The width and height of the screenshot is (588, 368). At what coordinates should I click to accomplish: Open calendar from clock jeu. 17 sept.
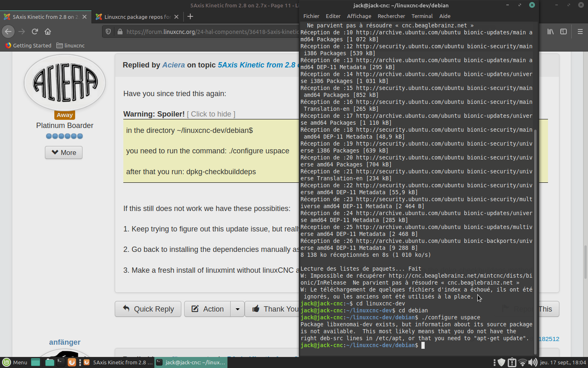click(x=563, y=362)
